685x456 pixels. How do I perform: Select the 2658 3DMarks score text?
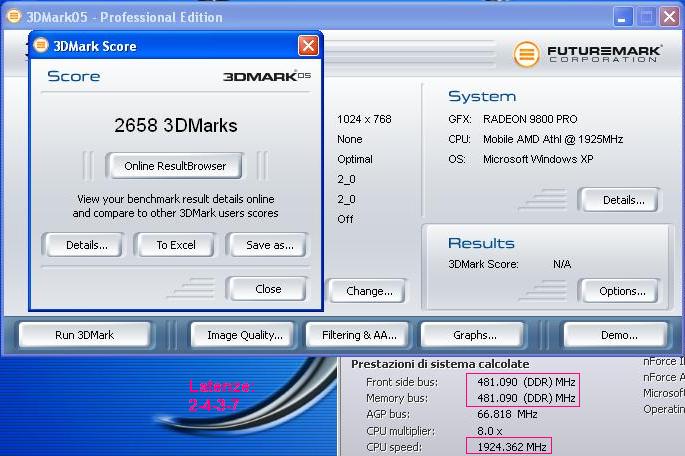(x=176, y=125)
